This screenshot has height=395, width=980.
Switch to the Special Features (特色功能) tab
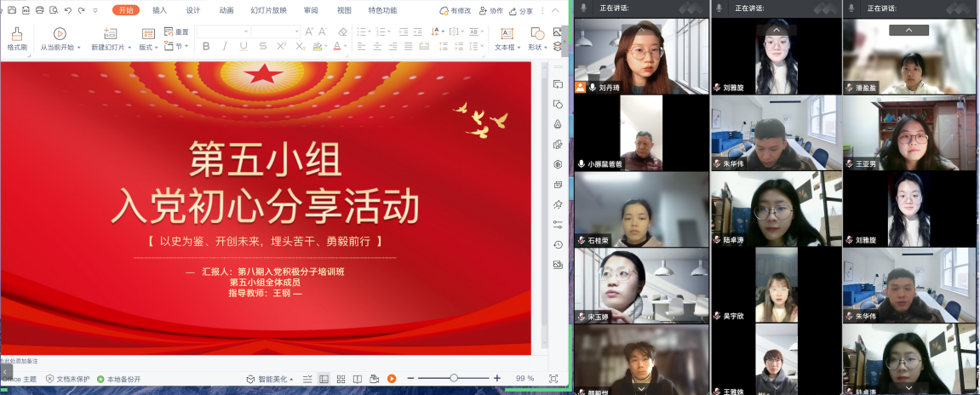pos(382,10)
